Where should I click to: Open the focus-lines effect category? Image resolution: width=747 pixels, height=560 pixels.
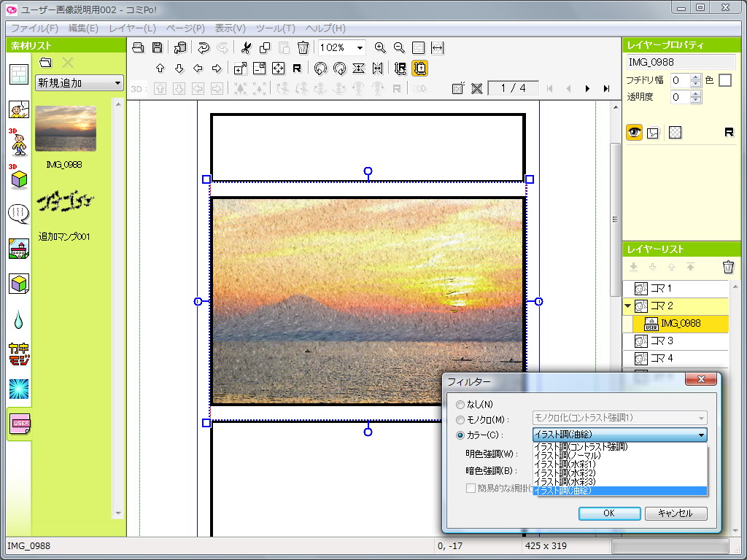[x=19, y=389]
